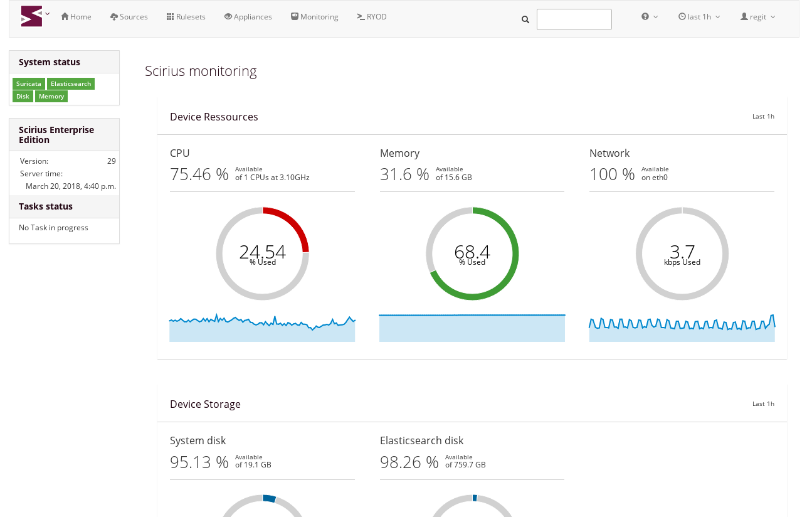Click the 'System disk' section title

(198, 440)
